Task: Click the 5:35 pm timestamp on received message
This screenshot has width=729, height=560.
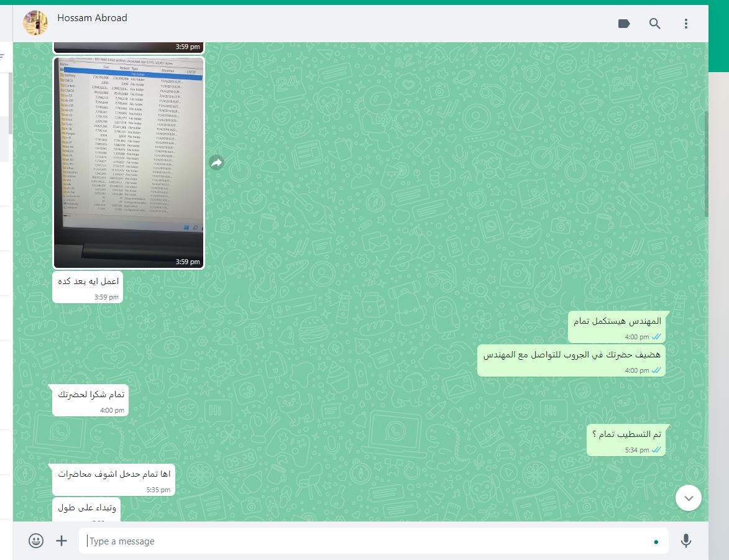Action: click(158, 490)
